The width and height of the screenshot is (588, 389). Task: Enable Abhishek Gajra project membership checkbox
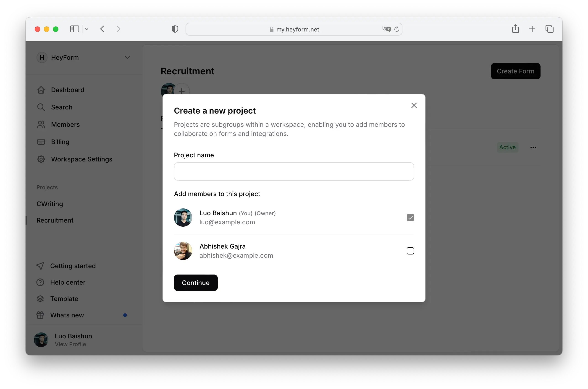click(410, 251)
